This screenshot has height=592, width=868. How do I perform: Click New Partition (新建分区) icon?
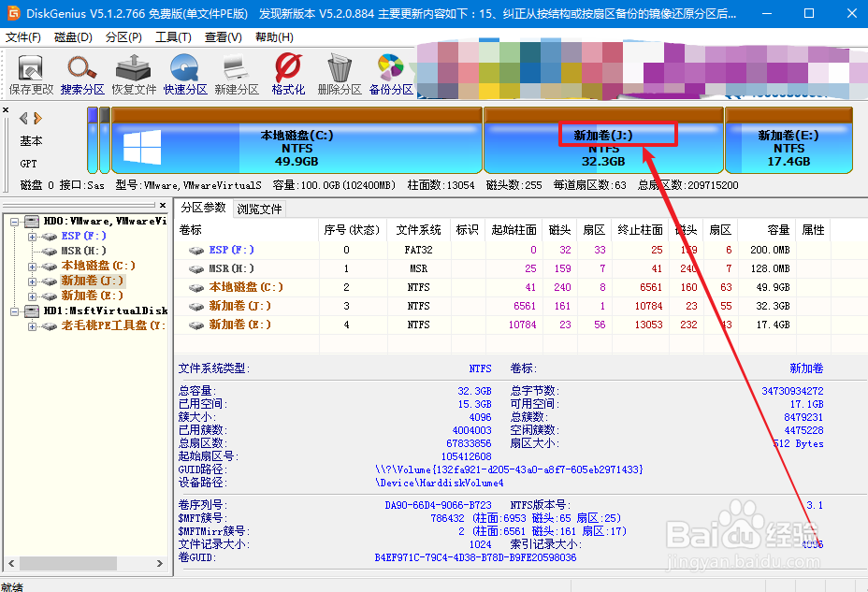[237, 75]
